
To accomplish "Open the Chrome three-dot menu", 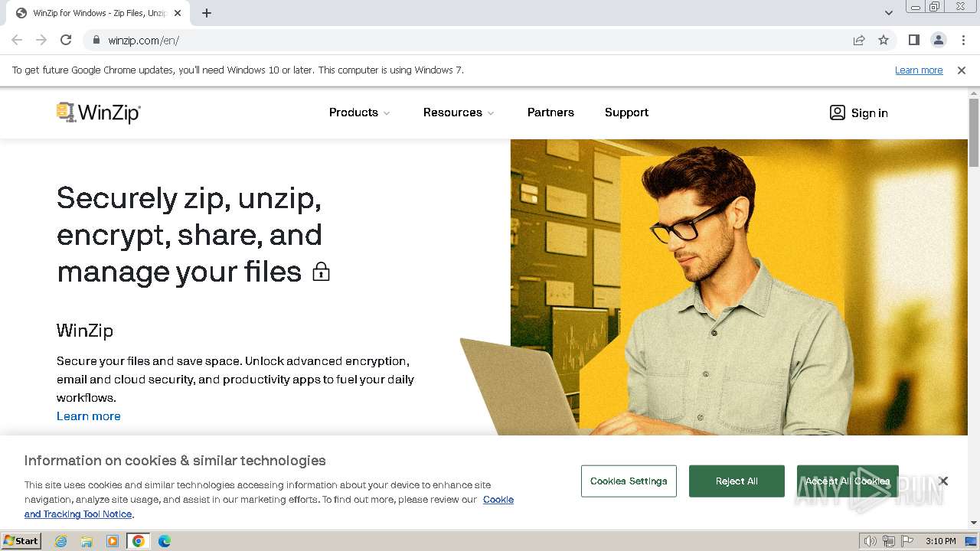I will point(963,40).
